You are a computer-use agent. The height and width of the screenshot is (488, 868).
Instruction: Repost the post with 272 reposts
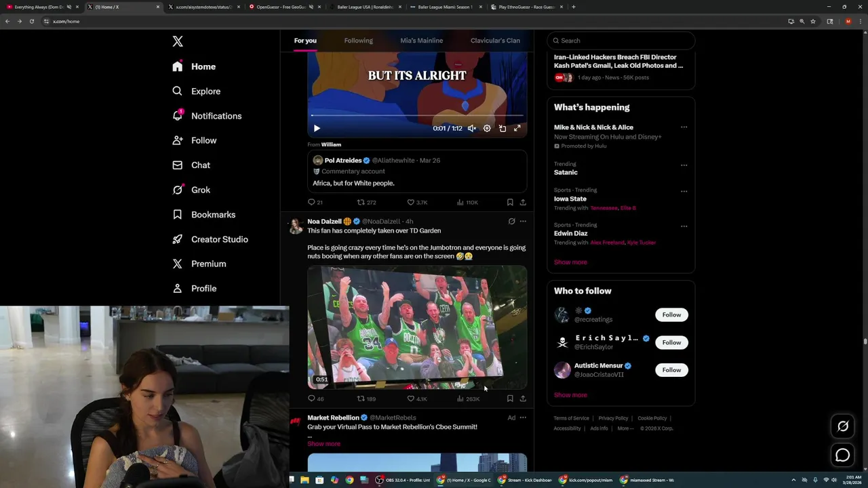(366, 202)
